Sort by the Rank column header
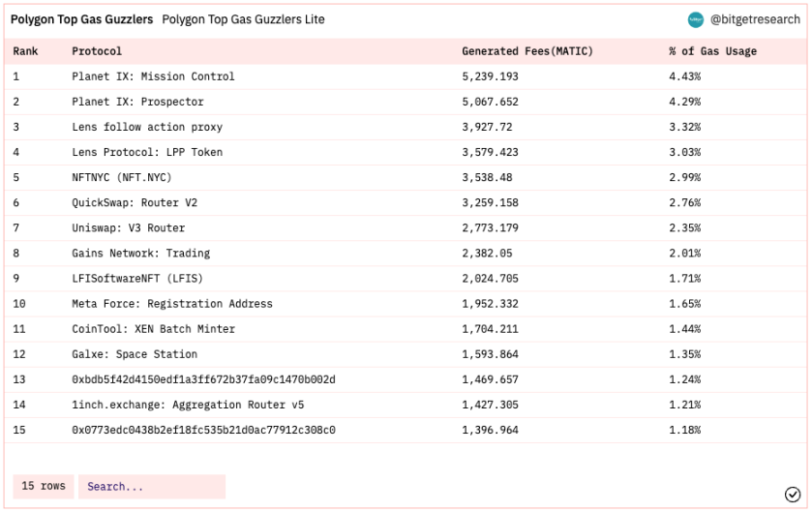Viewport: 812px width, 512px height. [x=25, y=51]
